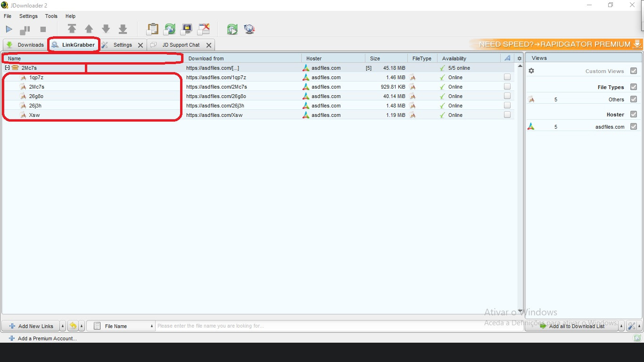This screenshot has height=362, width=644.
Task: Click the asdfiles hoster icon in Views panel
Action: tap(531, 126)
